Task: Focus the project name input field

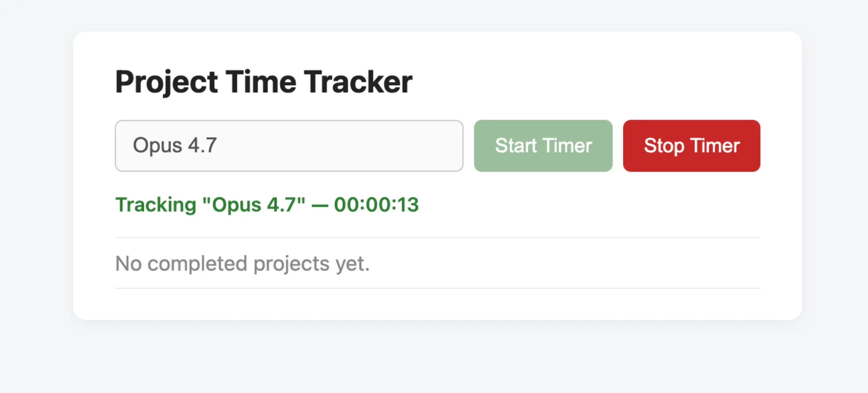Action: point(289,146)
